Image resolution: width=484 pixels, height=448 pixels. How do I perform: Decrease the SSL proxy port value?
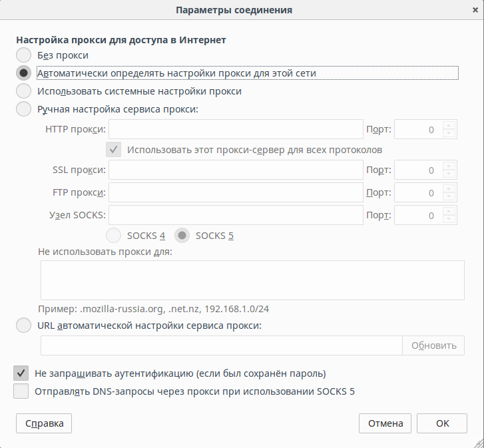tap(450, 174)
